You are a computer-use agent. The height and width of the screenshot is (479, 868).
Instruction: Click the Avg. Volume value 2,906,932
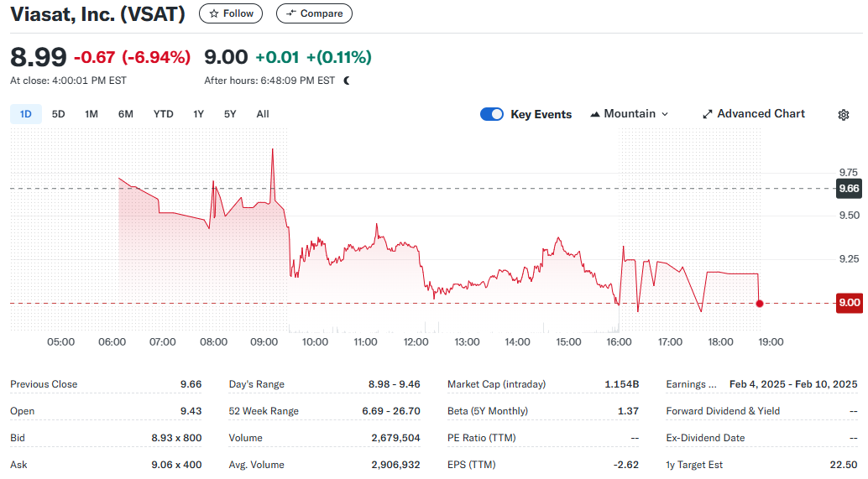(395, 465)
